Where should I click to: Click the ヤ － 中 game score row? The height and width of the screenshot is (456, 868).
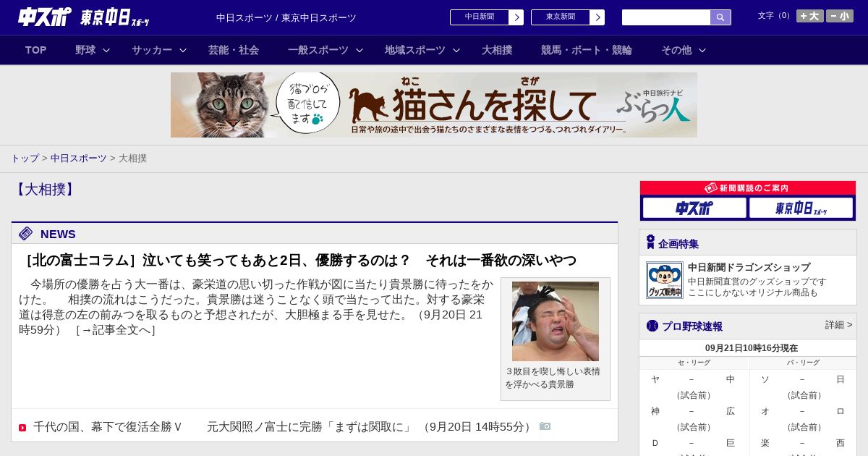[x=693, y=379]
